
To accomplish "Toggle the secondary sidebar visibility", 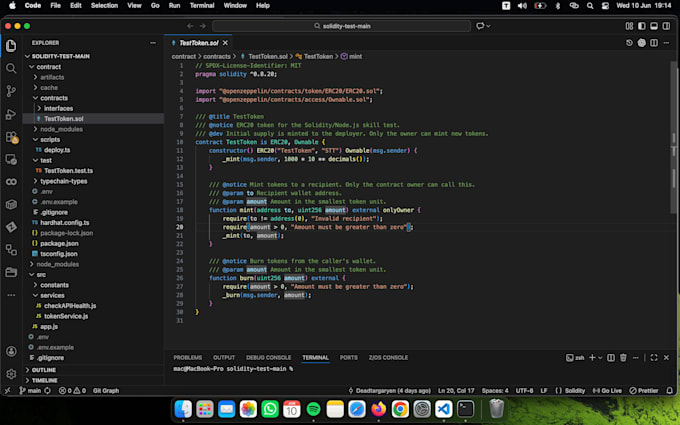I will pos(666,26).
